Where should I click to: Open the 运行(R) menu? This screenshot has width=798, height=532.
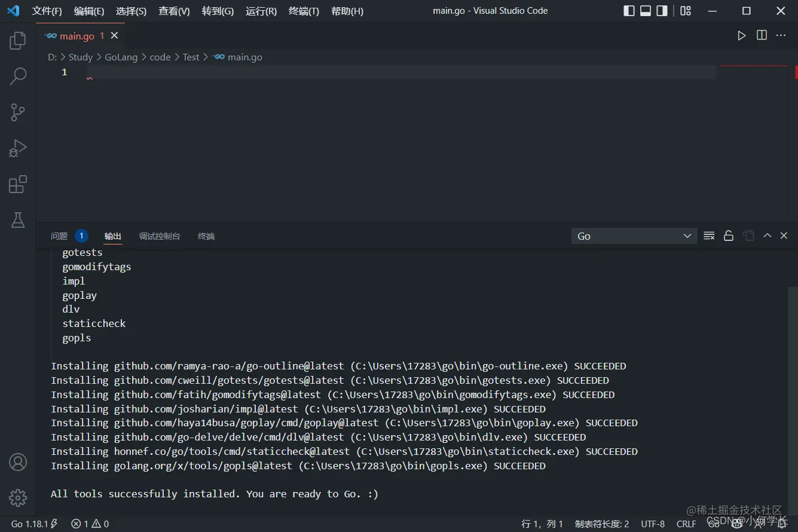coord(261,11)
